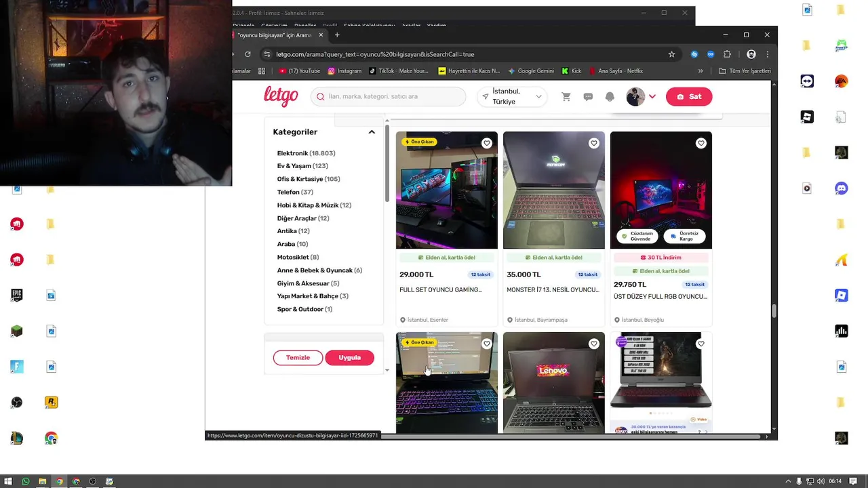Reload the page with Chrome's refresh icon
Image resolution: width=868 pixels, height=488 pixels.
(x=248, y=54)
